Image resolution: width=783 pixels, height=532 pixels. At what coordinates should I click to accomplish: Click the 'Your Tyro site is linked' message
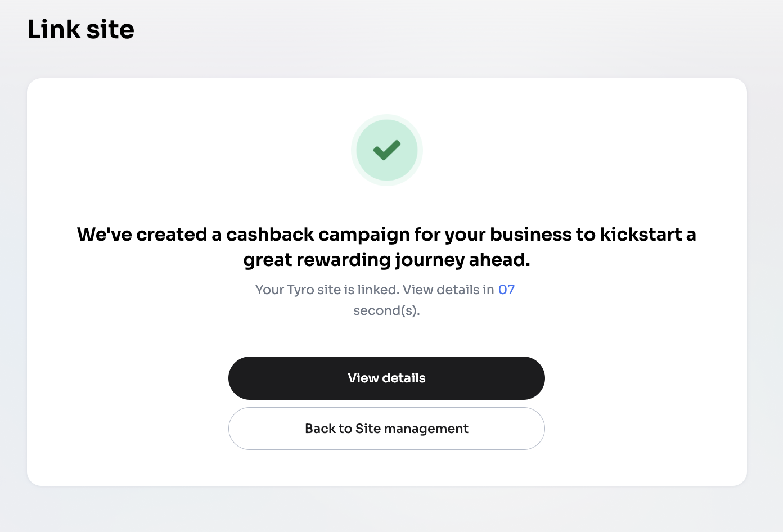pyautogui.click(x=327, y=290)
